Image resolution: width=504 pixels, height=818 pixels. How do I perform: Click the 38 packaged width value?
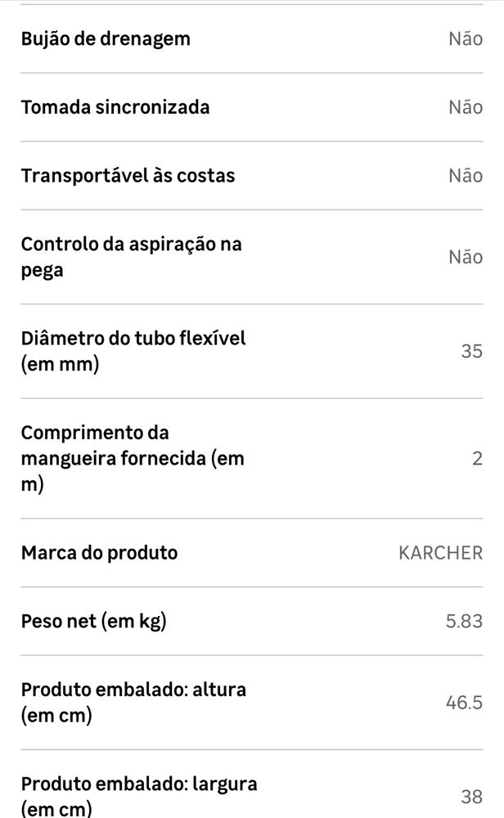click(471, 797)
